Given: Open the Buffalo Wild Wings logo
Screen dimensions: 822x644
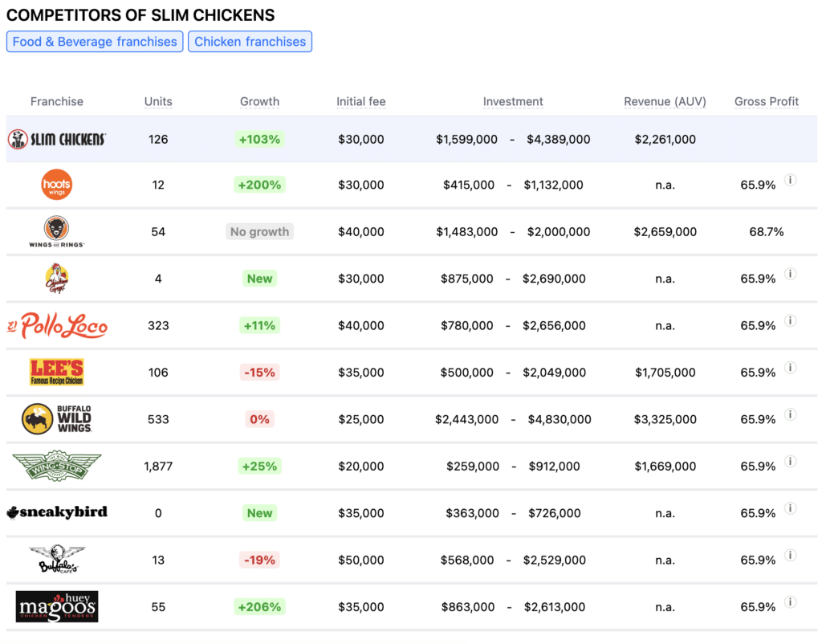Looking at the screenshot, I should click(x=57, y=419).
